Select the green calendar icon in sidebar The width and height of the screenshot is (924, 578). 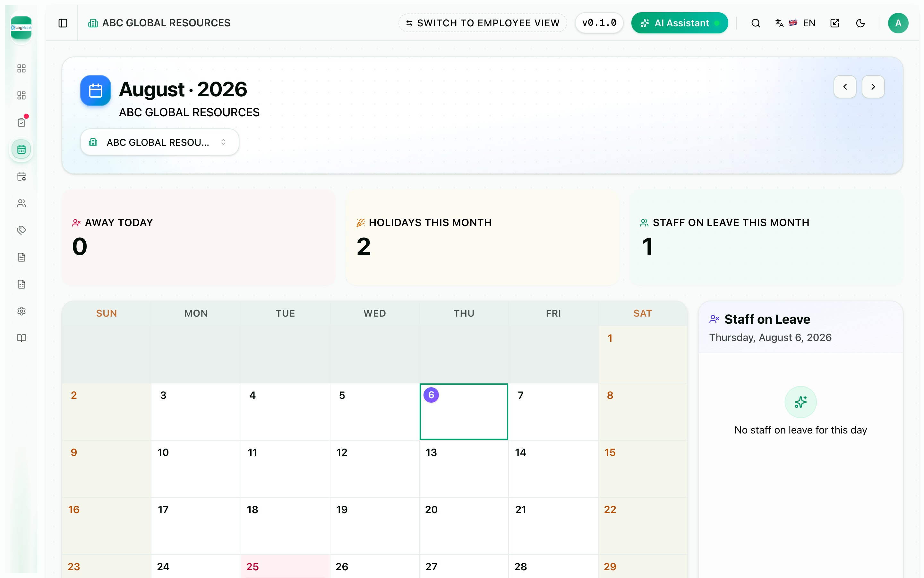pos(21,149)
